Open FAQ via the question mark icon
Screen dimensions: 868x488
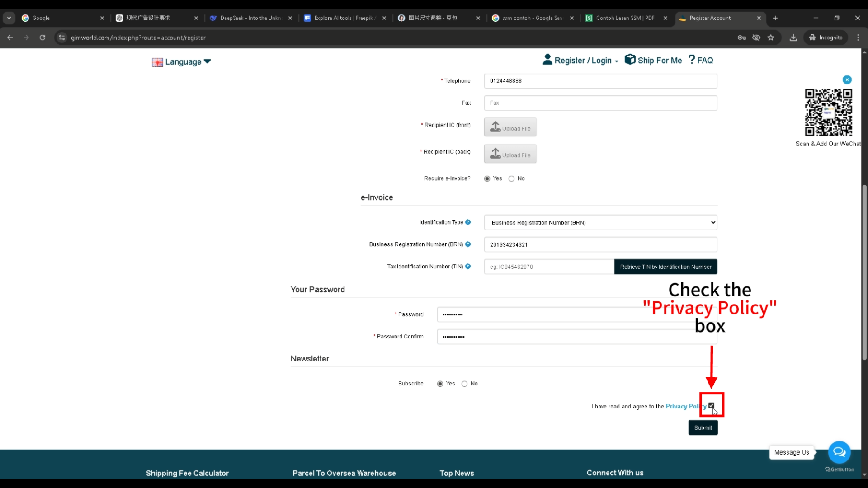[691, 59]
